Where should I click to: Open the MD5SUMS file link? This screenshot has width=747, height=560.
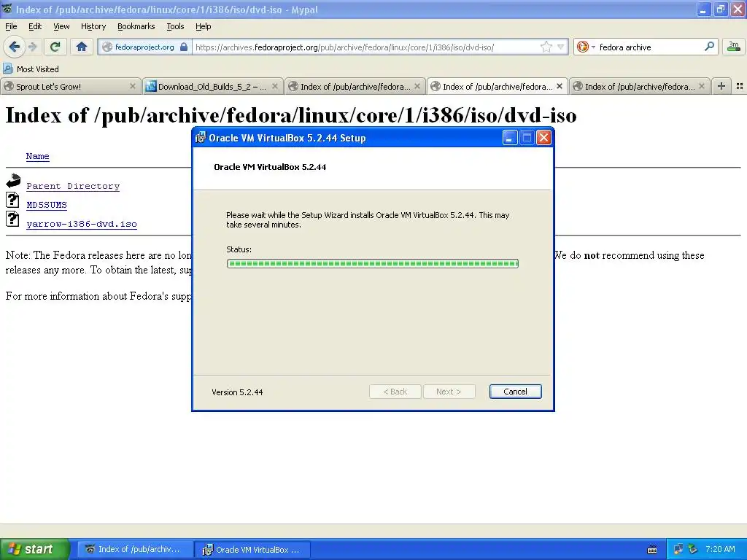pos(47,205)
